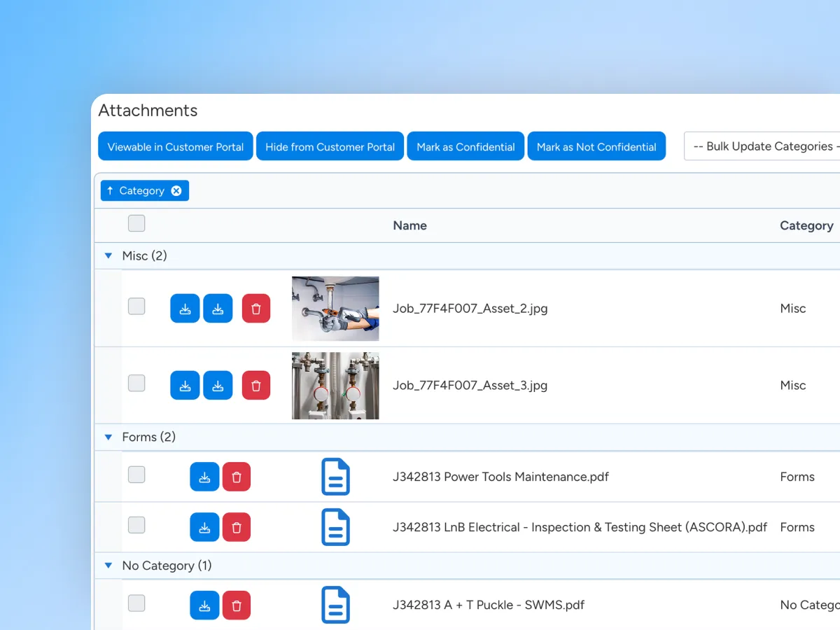Open thumbnail of Job_77F4F007_Asset_3.jpg
This screenshot has width=840, height=630.
[x=335, y=386]
